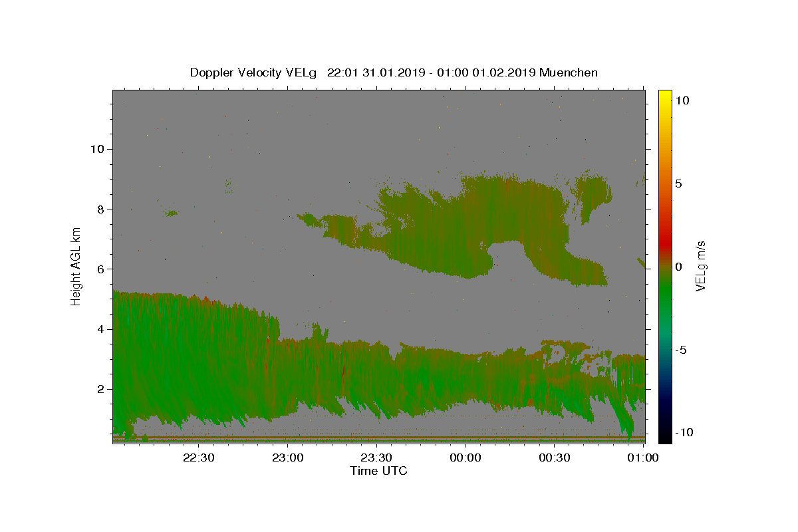Click the plot title Doppler Velocity VELg
Image resolution: width=798 pixels, height=532 pixels.
pyautogui.click(x=394, y=72)
